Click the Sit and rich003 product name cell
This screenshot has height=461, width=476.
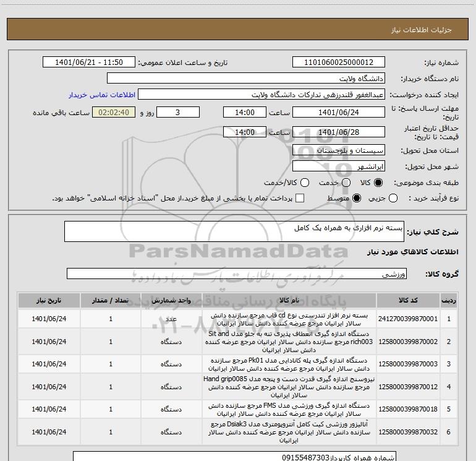click(289, 342)
